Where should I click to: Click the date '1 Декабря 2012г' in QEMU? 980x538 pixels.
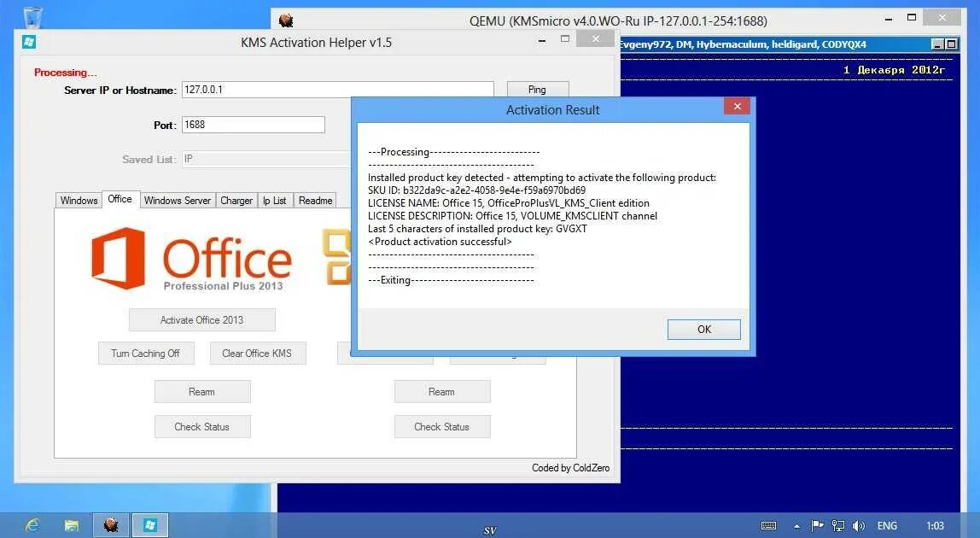[894, 70]
